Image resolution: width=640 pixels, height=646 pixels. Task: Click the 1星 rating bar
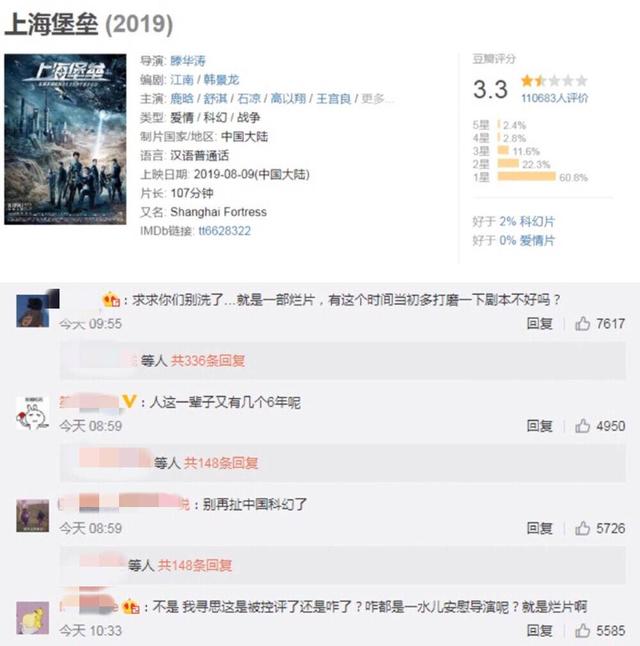526,177
